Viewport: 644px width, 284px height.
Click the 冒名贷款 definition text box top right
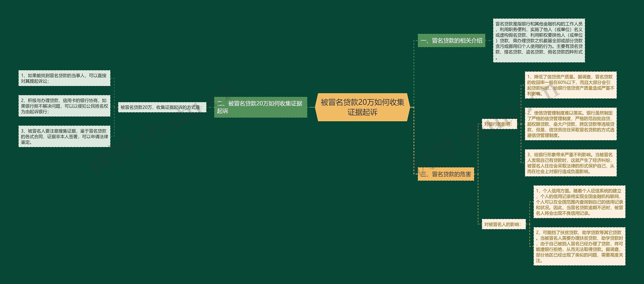coord(539,41)
